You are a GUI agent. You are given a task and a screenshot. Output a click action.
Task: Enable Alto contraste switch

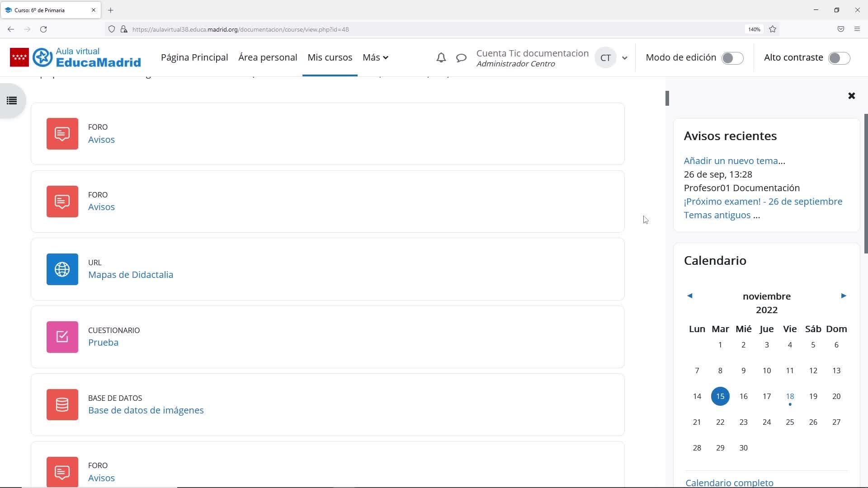(839, 58)
